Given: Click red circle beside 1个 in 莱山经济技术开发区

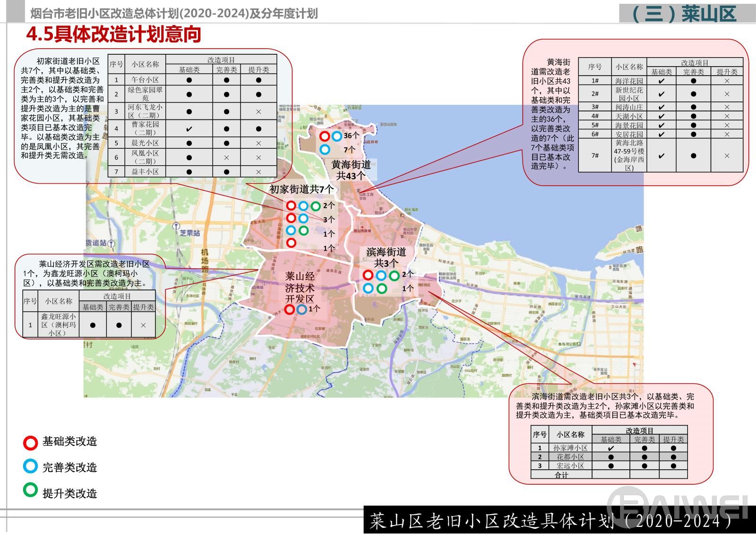Looking at the screenshot, I should click(x=290, y=309).
